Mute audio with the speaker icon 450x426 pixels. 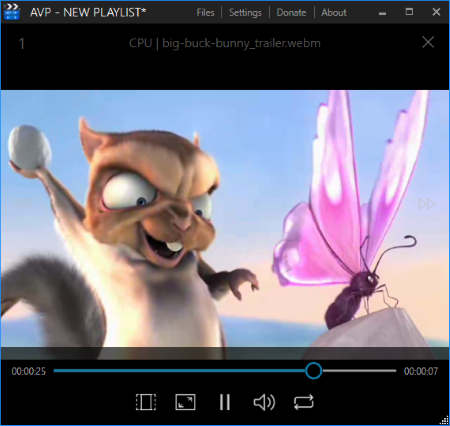point(264,402)
